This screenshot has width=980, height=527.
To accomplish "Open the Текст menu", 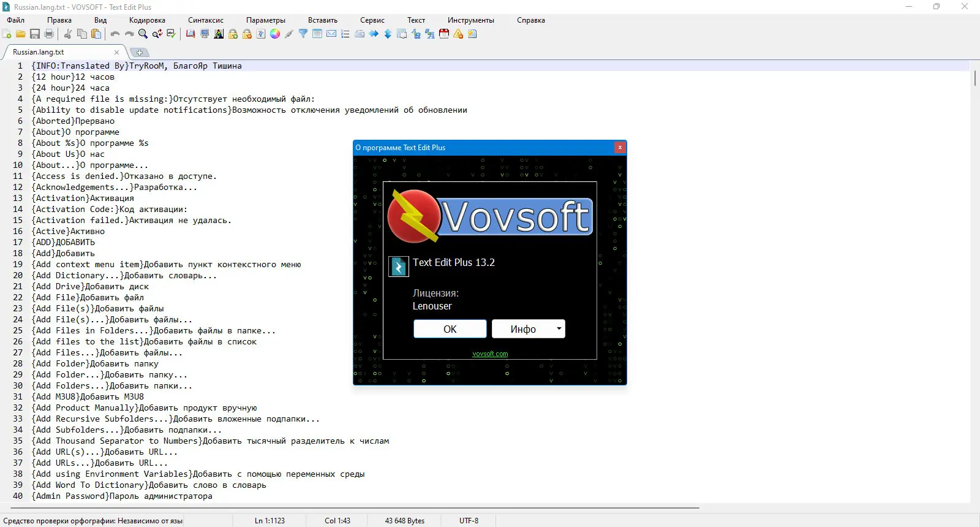I will (x=417, y=20).
